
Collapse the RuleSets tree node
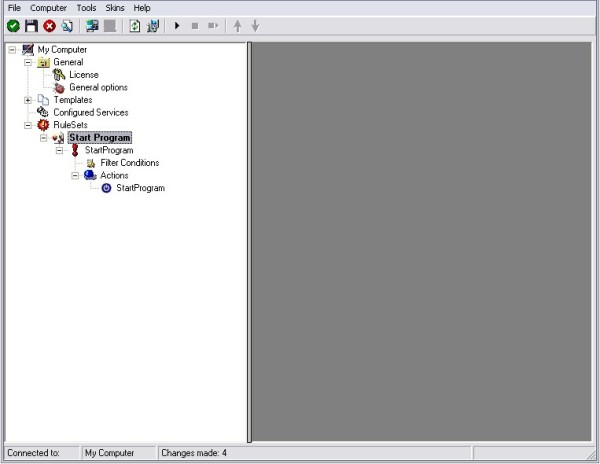(x=28, y=125)
